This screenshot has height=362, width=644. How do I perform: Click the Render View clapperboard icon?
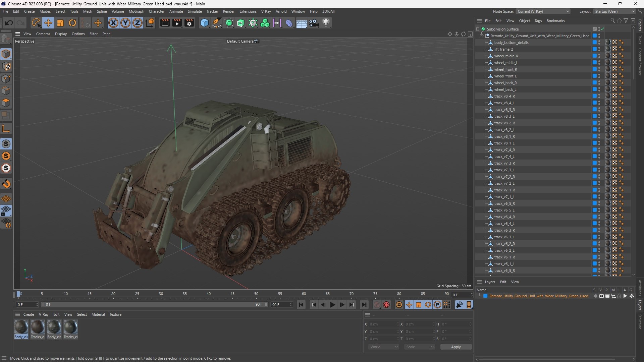[165, 23]
